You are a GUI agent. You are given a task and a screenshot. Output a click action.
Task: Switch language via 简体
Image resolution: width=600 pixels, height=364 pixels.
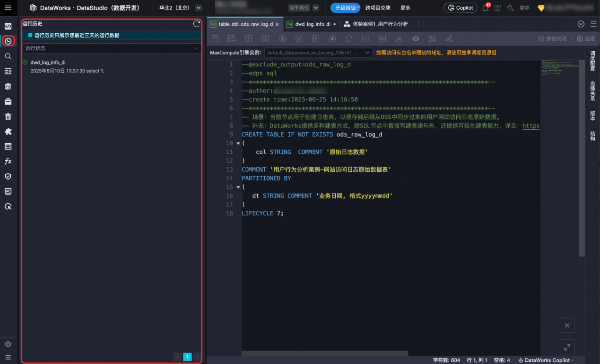coord(525,8)
